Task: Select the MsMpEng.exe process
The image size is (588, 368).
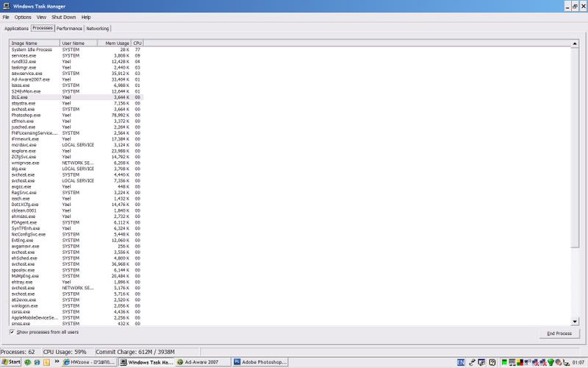Action: [x=76, y=276]
